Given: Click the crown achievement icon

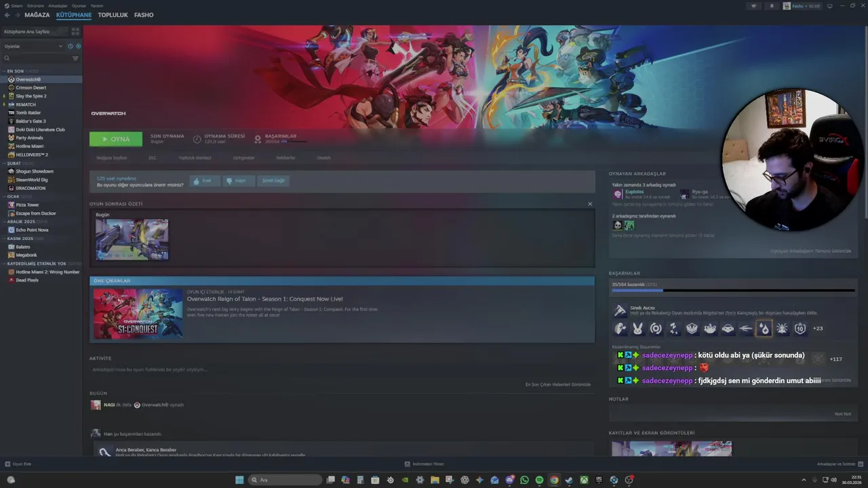Looking at the screenshot, I should coord(710,329).
